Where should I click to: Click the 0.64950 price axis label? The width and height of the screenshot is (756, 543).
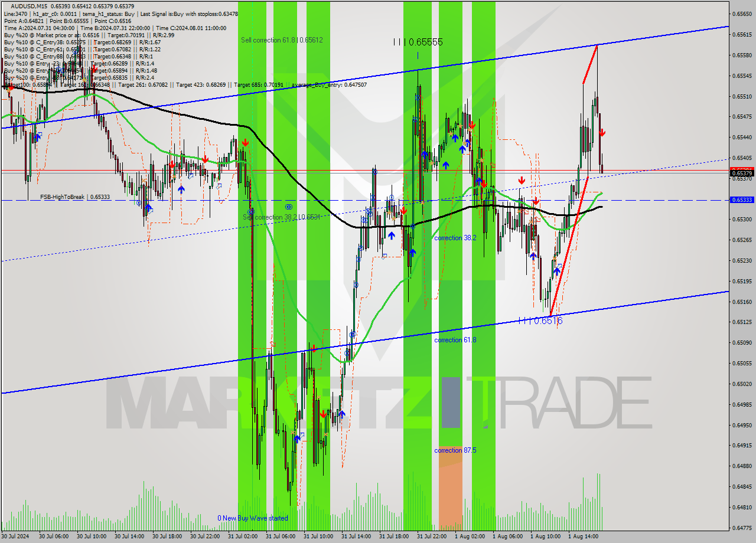click(x=742, y=425)
